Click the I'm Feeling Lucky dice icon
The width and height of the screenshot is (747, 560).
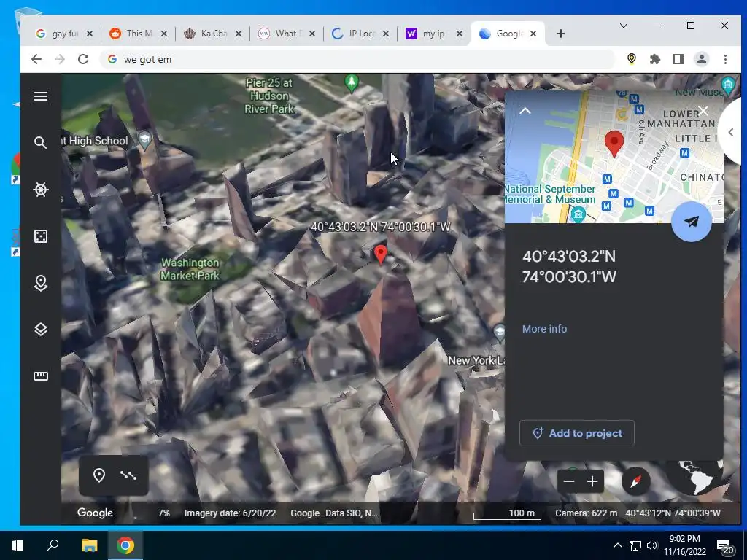[41, 236]
